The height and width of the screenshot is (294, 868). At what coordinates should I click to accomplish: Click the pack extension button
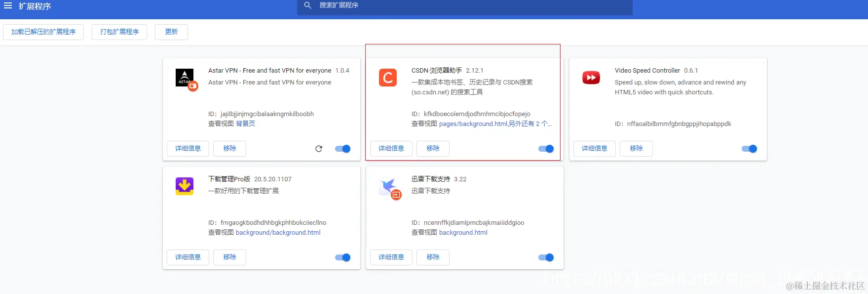click(119, 32)
